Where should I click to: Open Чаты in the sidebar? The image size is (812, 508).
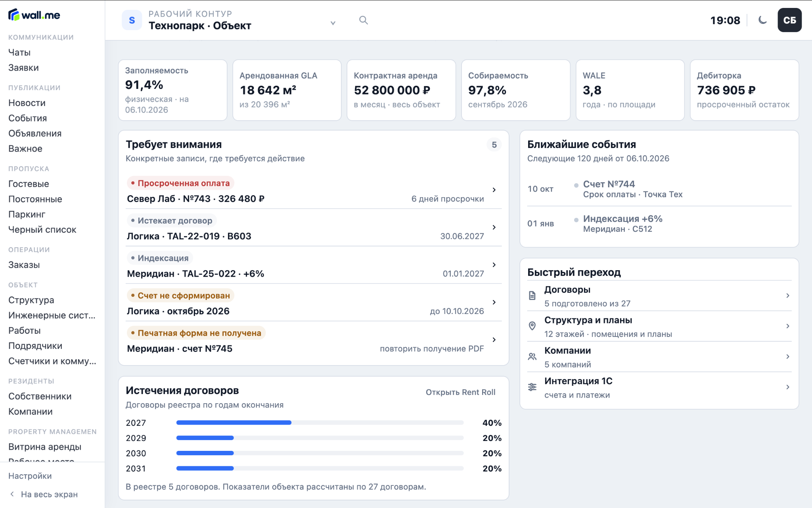(19, 52)
